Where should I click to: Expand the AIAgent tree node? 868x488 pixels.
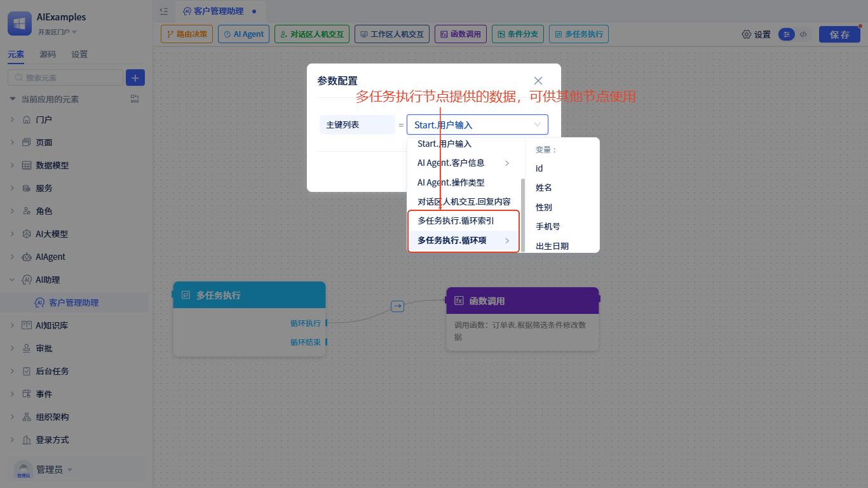tap(12, 257)
